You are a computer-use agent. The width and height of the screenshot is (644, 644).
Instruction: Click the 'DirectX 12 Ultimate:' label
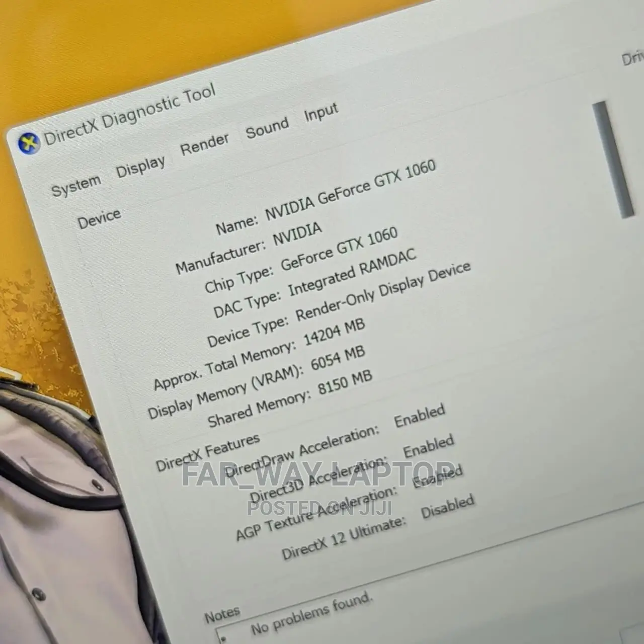(x=344, y=539)
